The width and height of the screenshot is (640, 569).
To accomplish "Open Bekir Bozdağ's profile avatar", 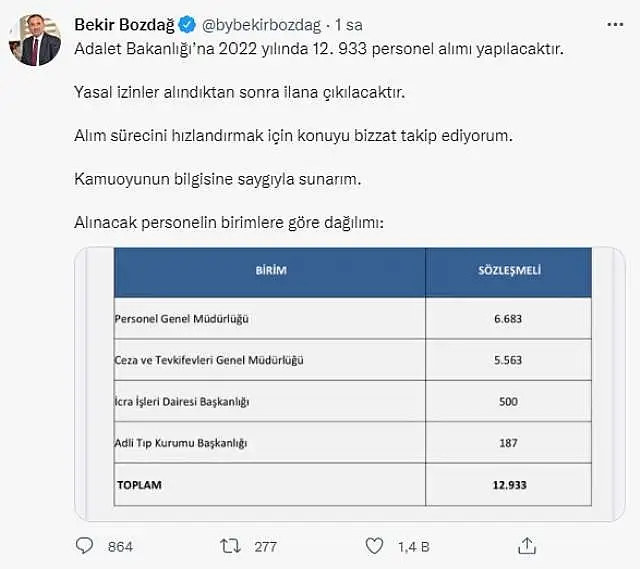I will point(35,40).
